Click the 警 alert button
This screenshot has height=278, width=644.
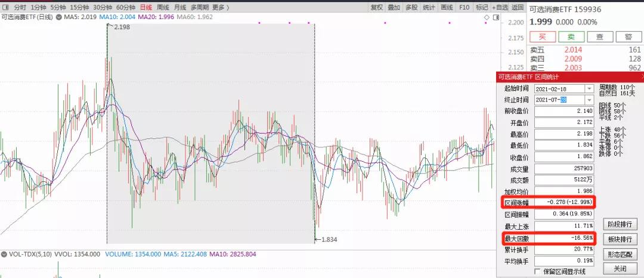[628, 37]
